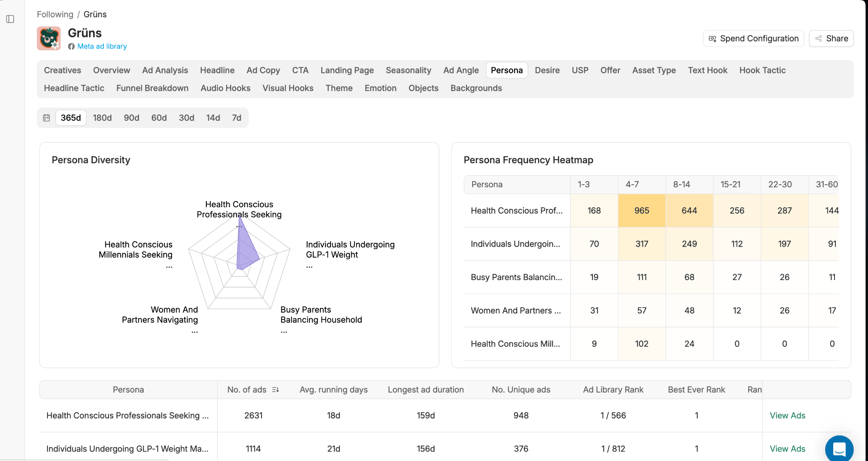Viewport: 868px width, 461px height.
Task: Click the 102 heatmap cell
Action: (642, 344)
